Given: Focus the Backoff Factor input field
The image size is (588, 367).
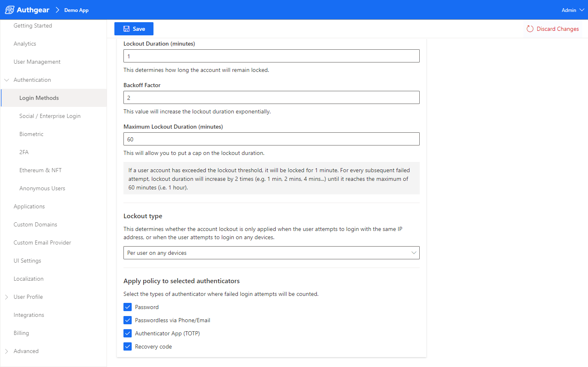Looking at the screenshot, I should [x=271, y=98].
